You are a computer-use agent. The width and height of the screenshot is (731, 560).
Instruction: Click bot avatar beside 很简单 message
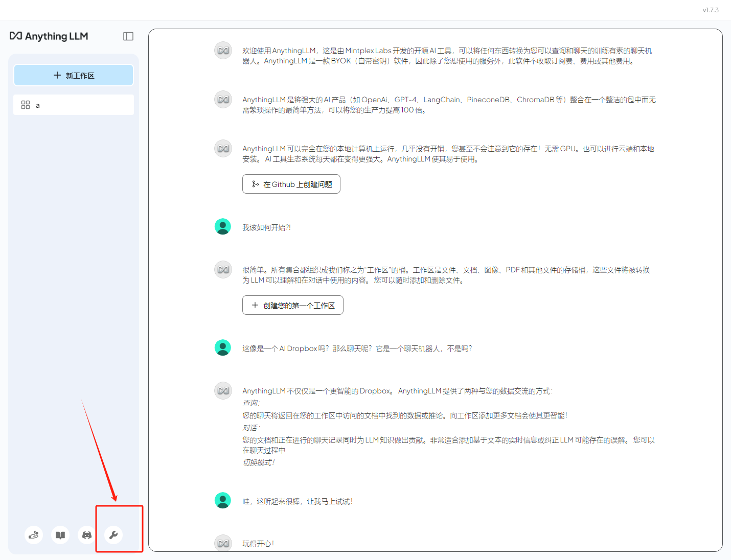point(223,270)
